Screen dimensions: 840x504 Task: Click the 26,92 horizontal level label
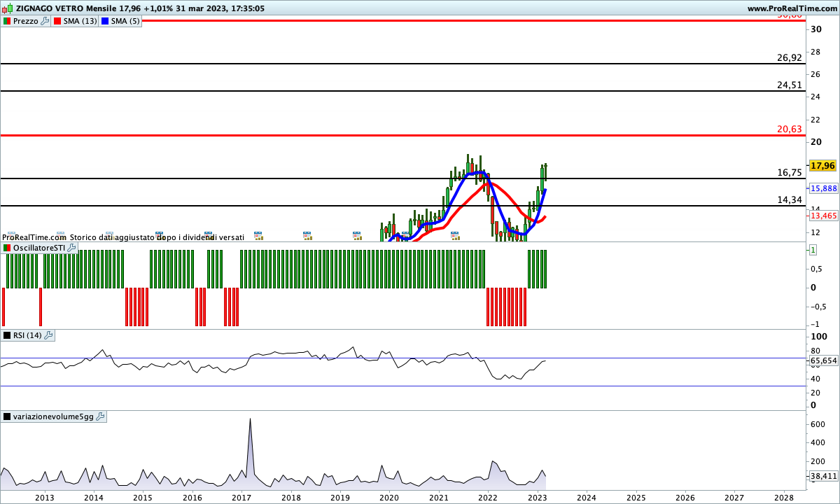tap(790, 57)
